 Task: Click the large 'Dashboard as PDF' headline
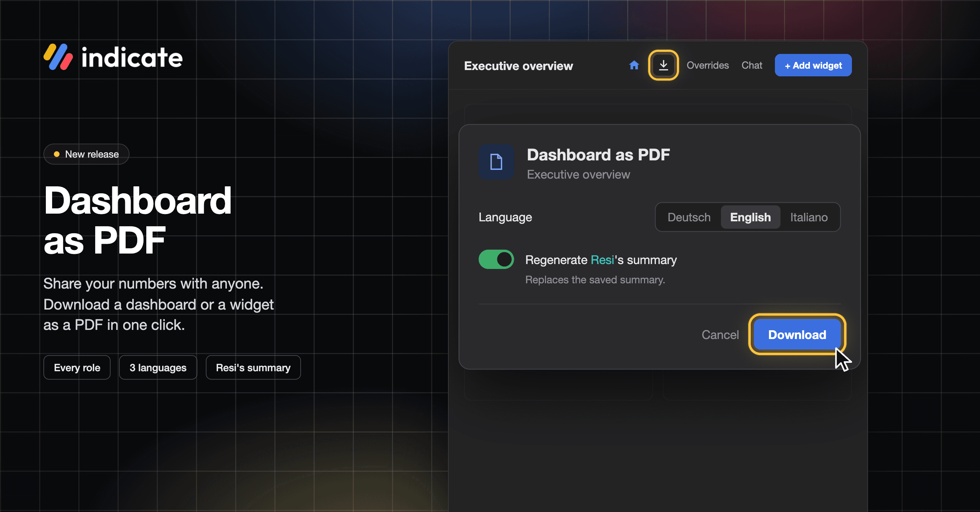137,220
